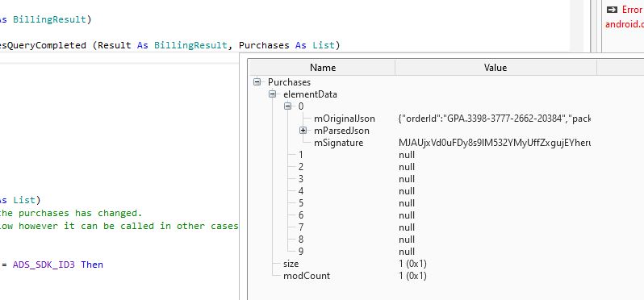Click the code editor vertical scrollbar

[x=577, y=26]
